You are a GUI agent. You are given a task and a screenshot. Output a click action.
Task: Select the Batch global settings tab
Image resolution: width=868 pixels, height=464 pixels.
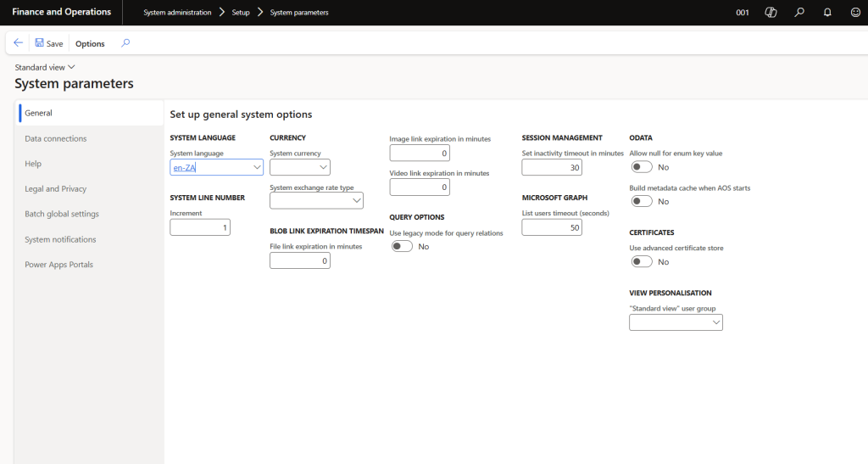click(x=91, y=214)
